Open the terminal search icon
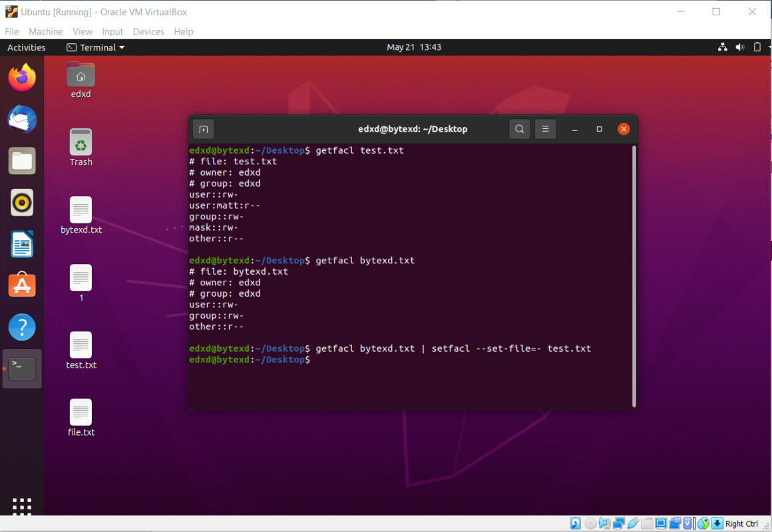 point(519,128)
